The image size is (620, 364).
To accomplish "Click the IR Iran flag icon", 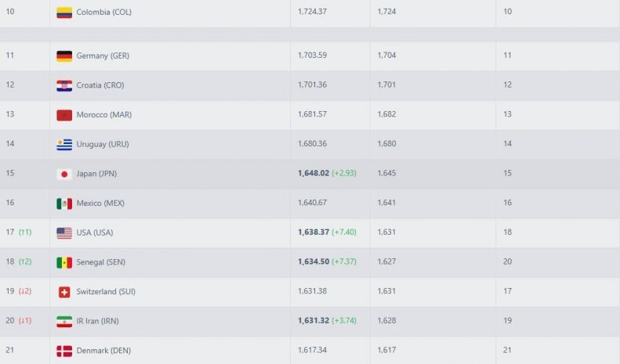I will point(64,322).
